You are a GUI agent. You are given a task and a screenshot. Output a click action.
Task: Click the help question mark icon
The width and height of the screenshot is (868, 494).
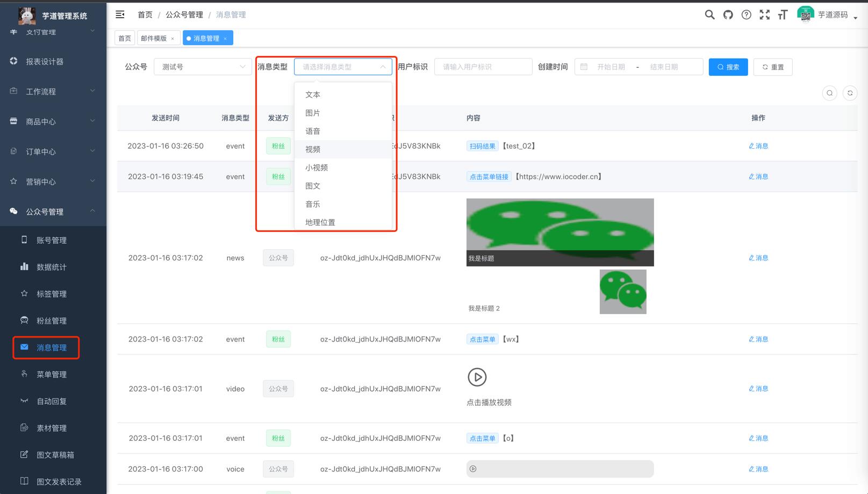[746, 14]
